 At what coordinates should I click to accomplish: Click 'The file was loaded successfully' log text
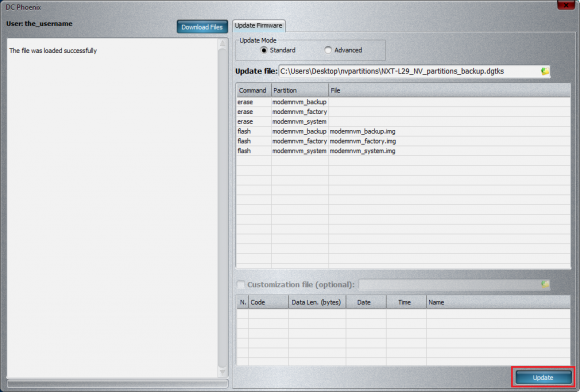(x=53, y=51)
